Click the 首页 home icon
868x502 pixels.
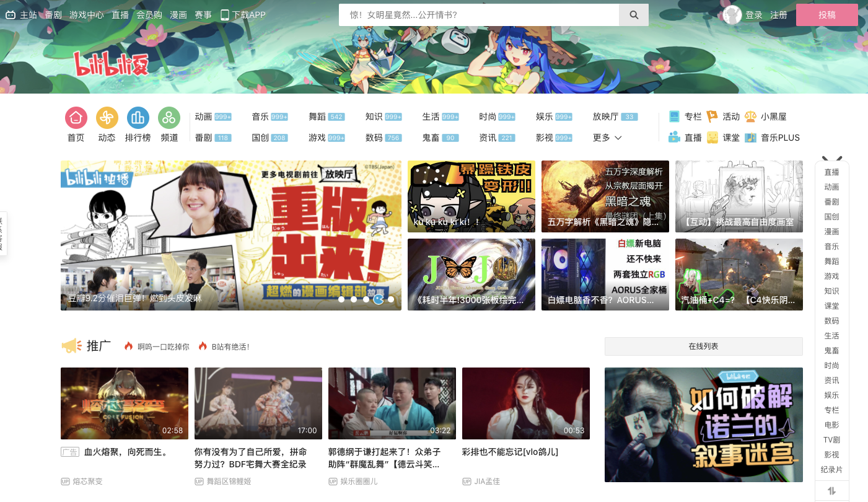click(76, 118)
